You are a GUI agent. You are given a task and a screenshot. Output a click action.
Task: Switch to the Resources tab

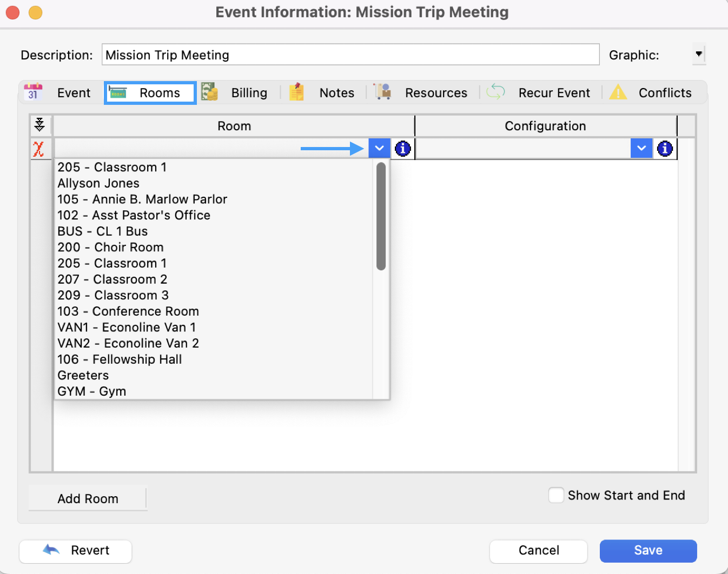[x=435, y=93]
